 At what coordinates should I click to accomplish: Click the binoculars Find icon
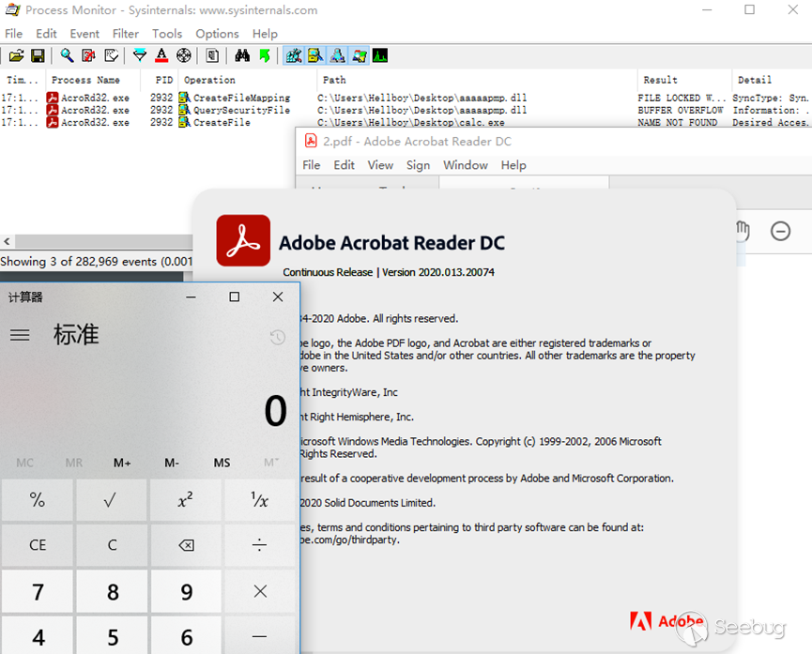coord(242,55)
